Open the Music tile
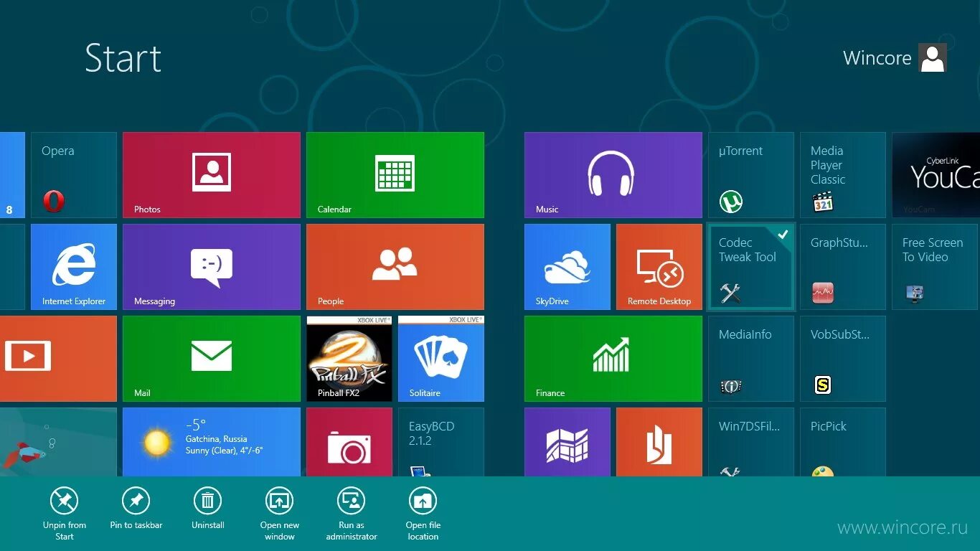 coord(613,175)
